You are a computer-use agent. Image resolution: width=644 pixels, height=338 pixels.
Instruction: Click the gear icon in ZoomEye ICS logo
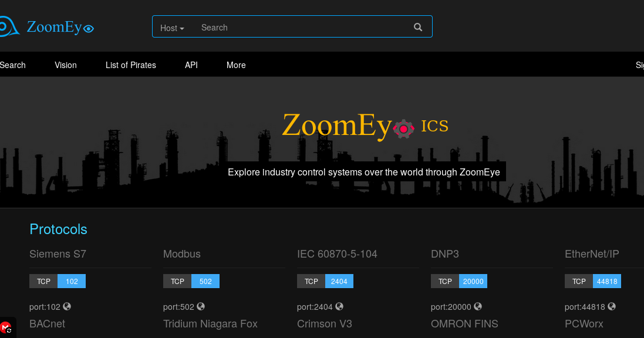coord(404,129)
